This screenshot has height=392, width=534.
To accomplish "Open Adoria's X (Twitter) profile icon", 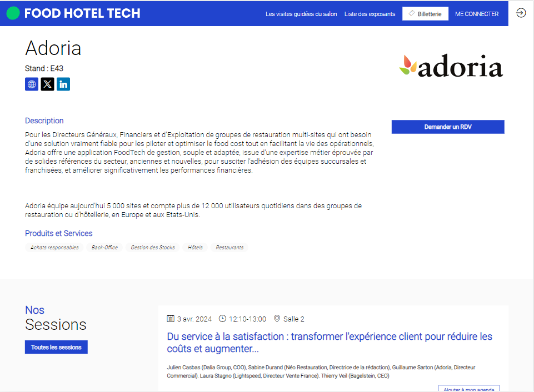I will coord(47,84).
